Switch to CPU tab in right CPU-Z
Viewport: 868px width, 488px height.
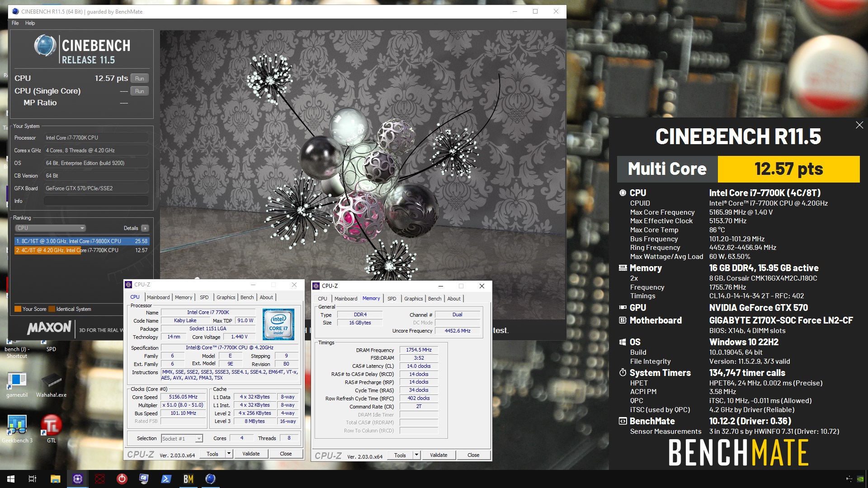coord(322,299)
